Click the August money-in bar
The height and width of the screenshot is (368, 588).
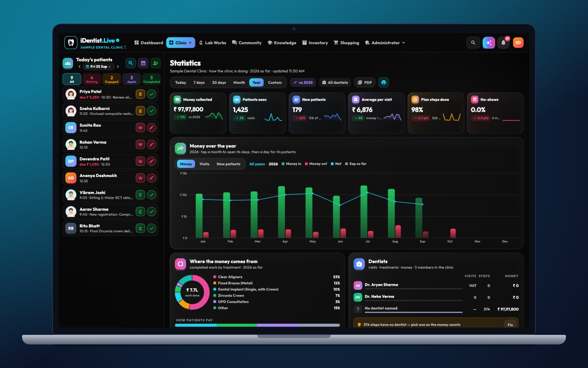[x=391, y=213]
